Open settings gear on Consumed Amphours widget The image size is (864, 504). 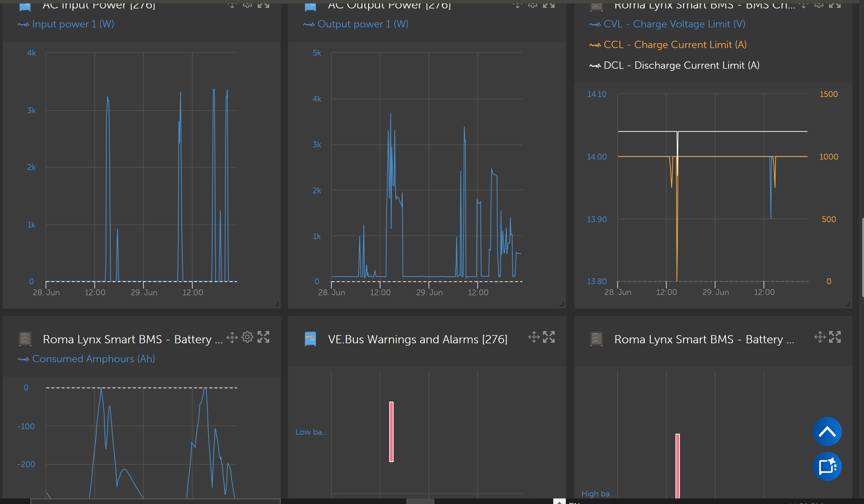click(x=247, y=337)
